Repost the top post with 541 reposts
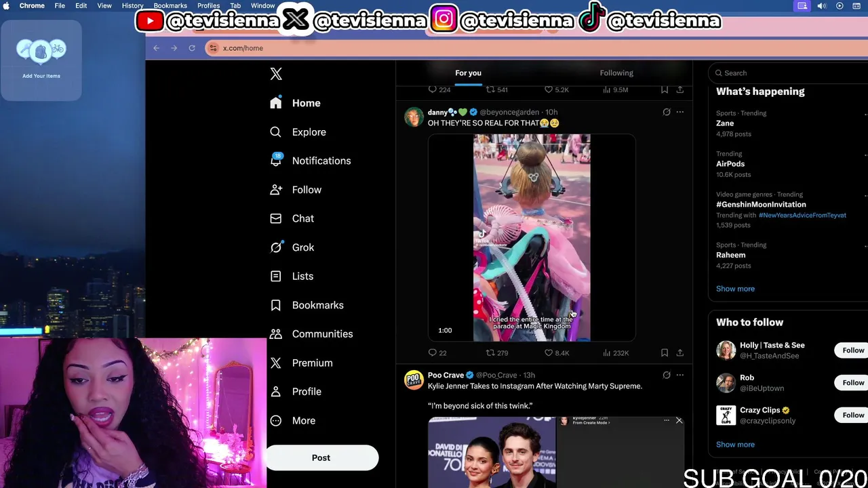 tap(497, 89)
